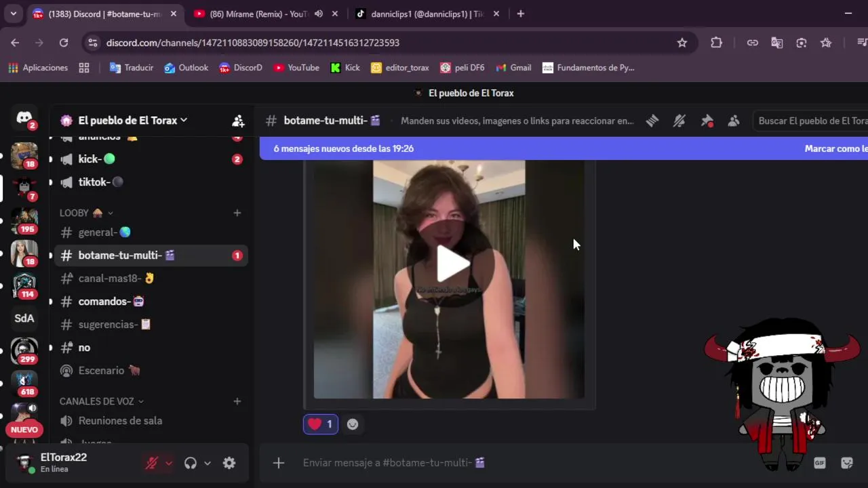Open browser extensions puzzle icon
868x488 pixels.
click(x=716, y=43)
